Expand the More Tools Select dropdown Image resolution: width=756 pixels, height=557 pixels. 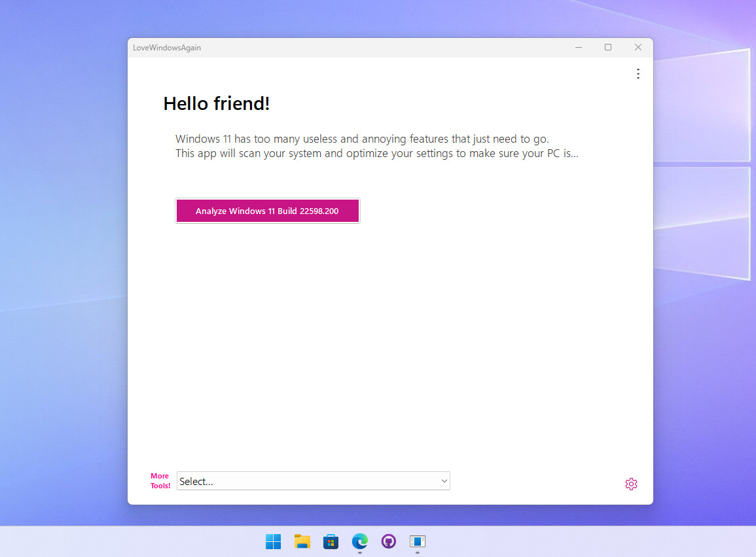point(314,481)
